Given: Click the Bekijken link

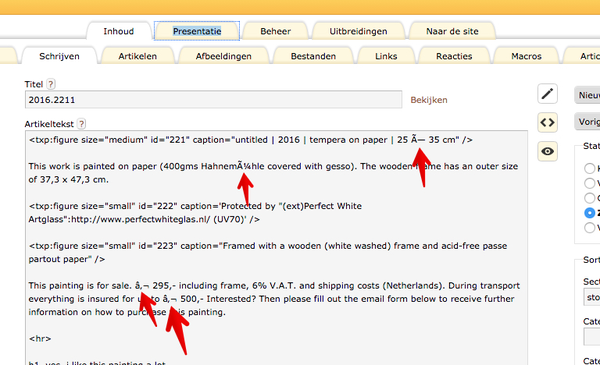Looking at the screenshot, I should tap(429, 100).
